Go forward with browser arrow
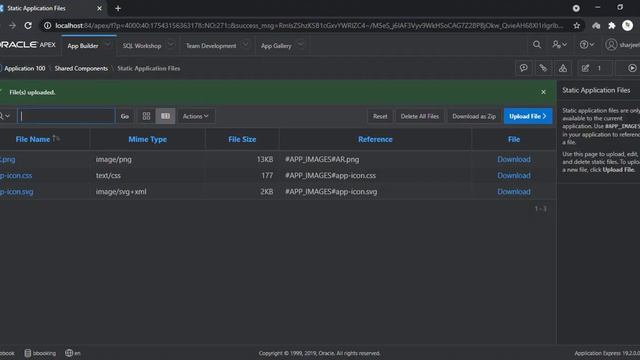 (x=12, y=26)
